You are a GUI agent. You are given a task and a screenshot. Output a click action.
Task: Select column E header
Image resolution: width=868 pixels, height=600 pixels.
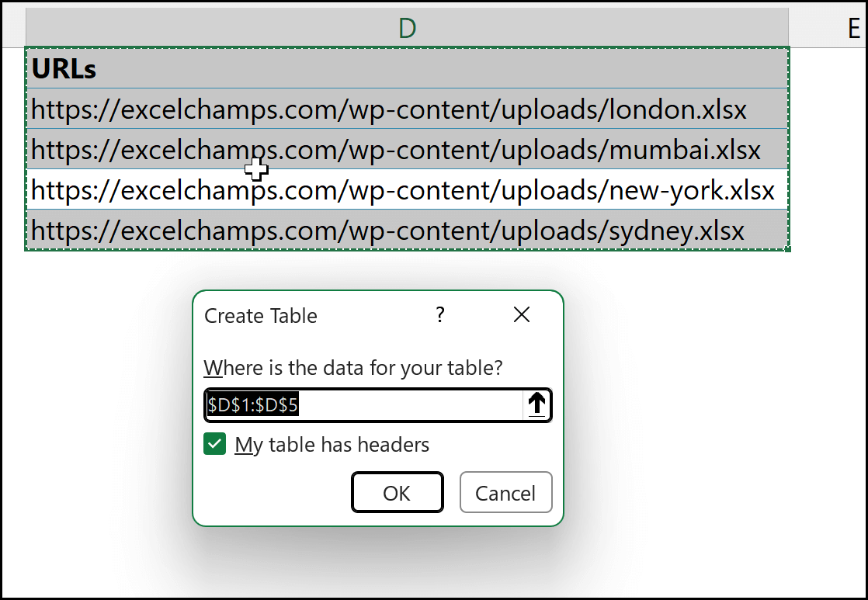(852, 29)
